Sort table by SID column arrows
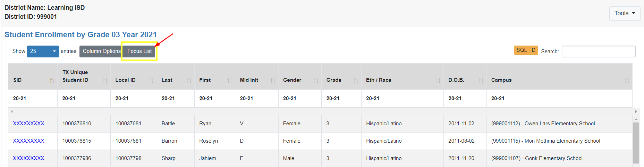 tap(52, 80)
